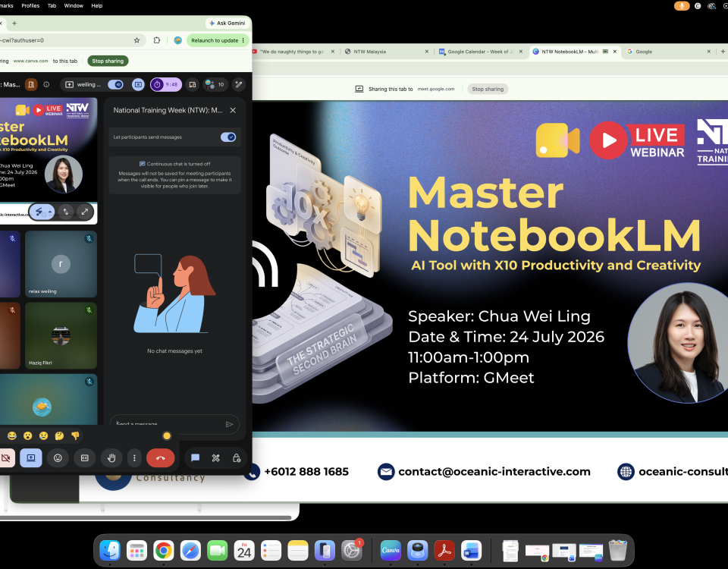Image resolution: width=728 pixels, height=569 pixels.
Task: Select the Haziq Fikri participant tile
Action: (x=61, y=335)
